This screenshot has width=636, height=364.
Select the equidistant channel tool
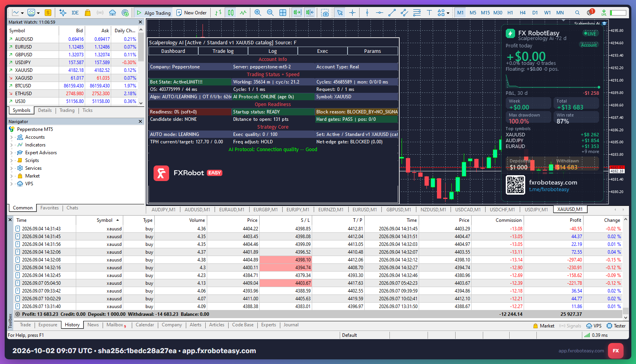(x=404, y=13)
